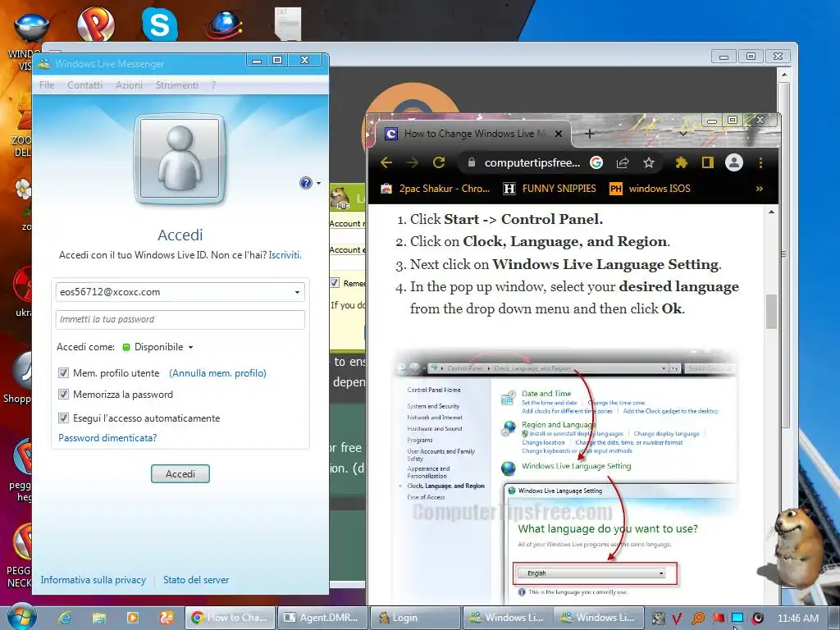Open the Peggle 'P' desktop shortcut at top
This screenshot has width=840, height=630.
(x=96, y=24)
